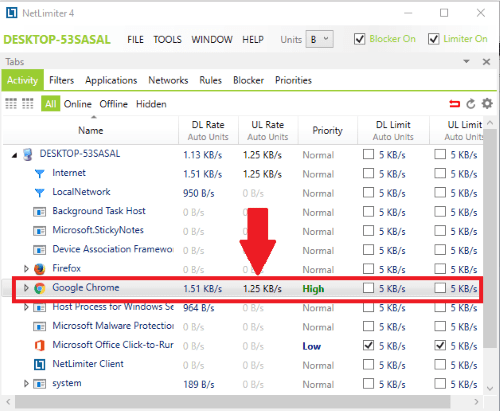The height and width of the screenshot is (411, 500).
Task: Expand the Firefox row
Action: pyautogui.click(x=26, y=269)
